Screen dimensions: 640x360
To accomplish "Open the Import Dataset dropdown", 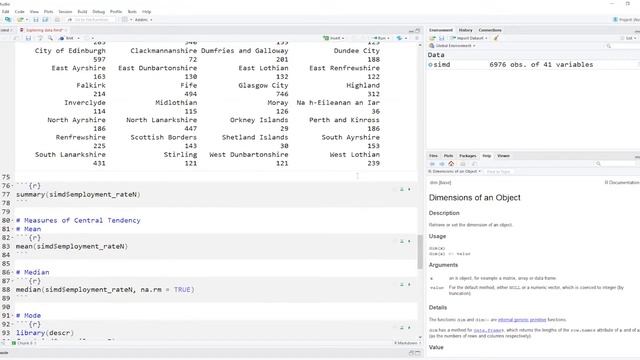I will (x=469, y=38).
